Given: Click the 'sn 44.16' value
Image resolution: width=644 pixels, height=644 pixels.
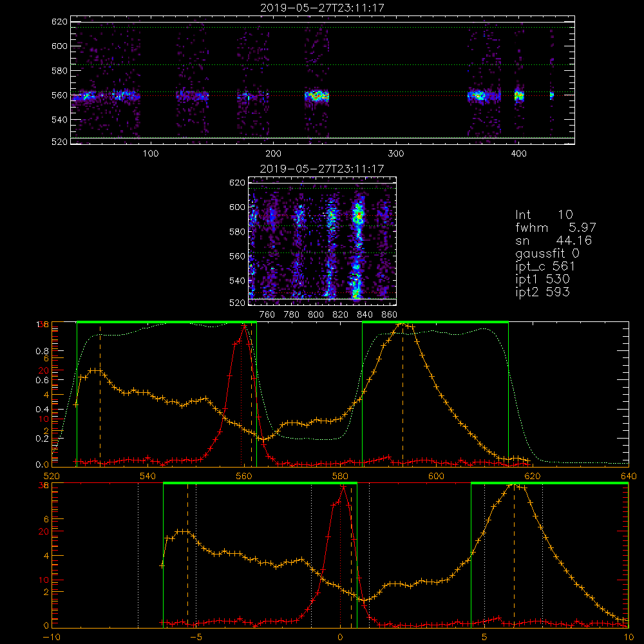Looking at the screenshot, I should [x=553, y=240].
